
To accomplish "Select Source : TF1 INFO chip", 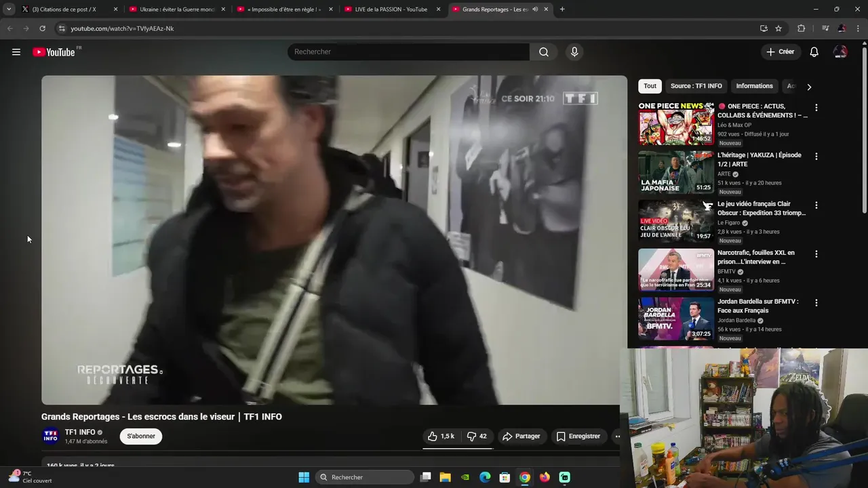I will pos(696,86).
